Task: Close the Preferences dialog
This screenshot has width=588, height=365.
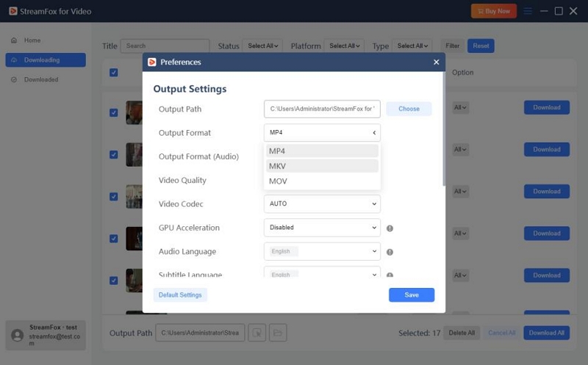Action: [x=436, y=62]
